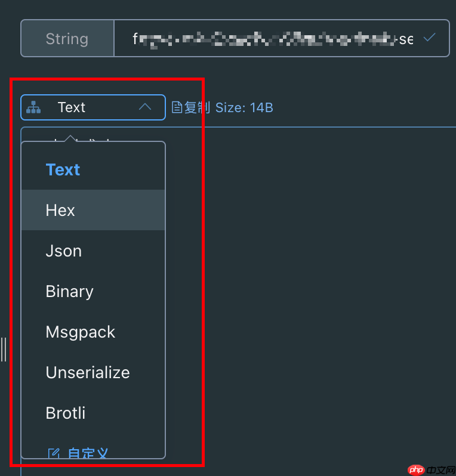Screen dimensions: 456x476
Task: Click the tree-structure icon in format selector
Action: tap(33, 107)
